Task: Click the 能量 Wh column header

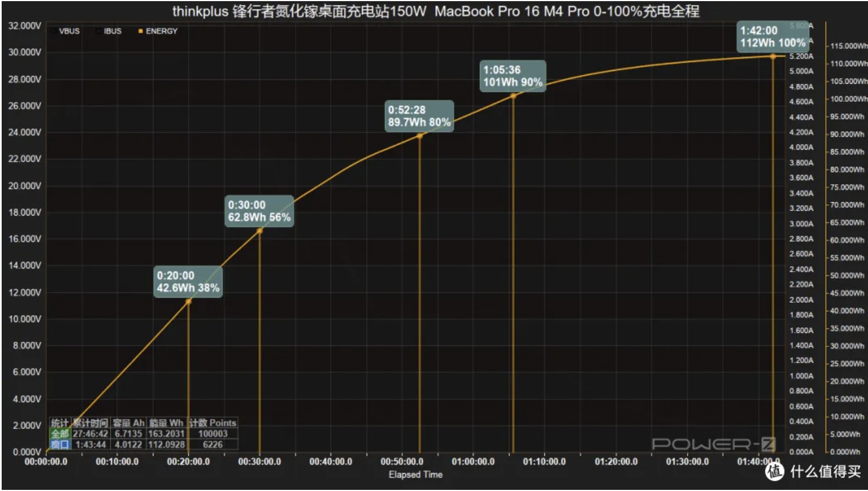Action: (166, 423)
